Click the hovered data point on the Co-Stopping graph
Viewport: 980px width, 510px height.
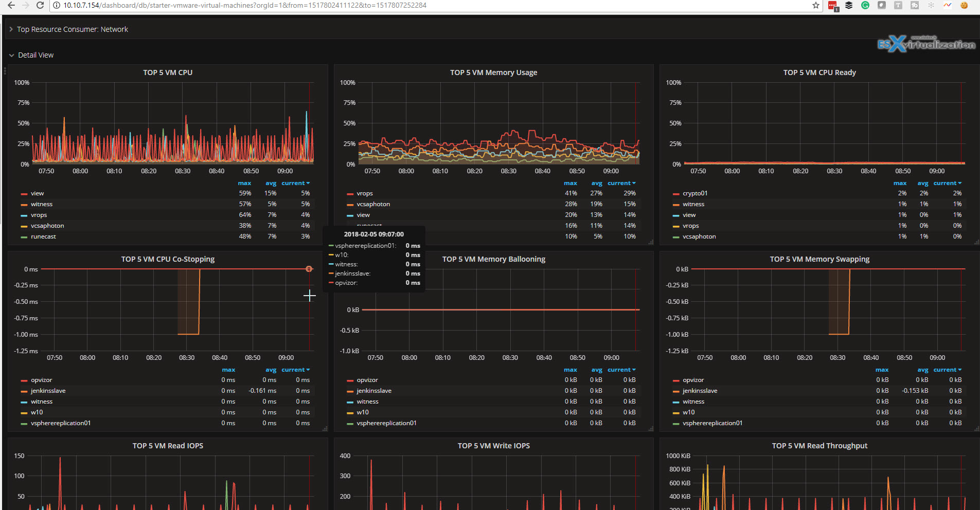pos(309,269)
